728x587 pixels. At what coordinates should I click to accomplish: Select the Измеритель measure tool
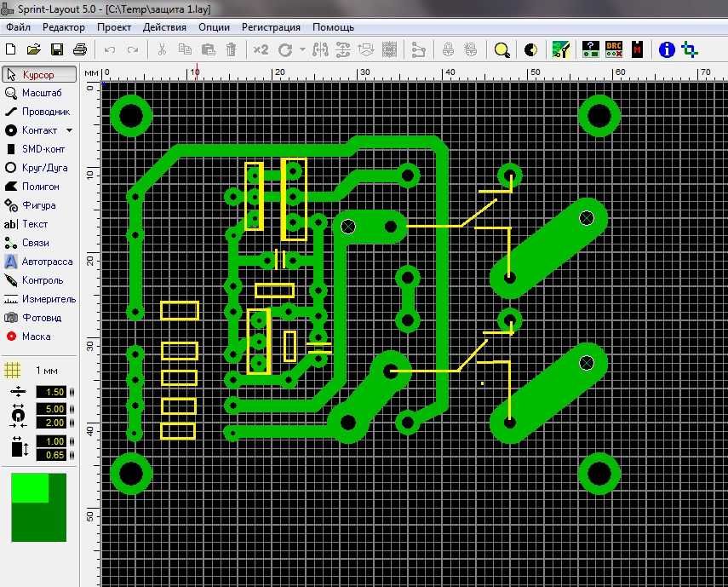(x=39, y=299)
